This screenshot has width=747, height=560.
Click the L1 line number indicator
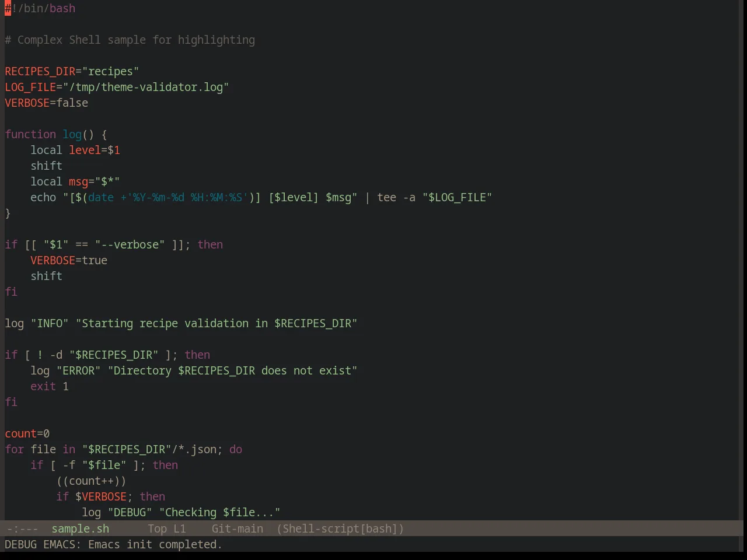click(179, 528)
